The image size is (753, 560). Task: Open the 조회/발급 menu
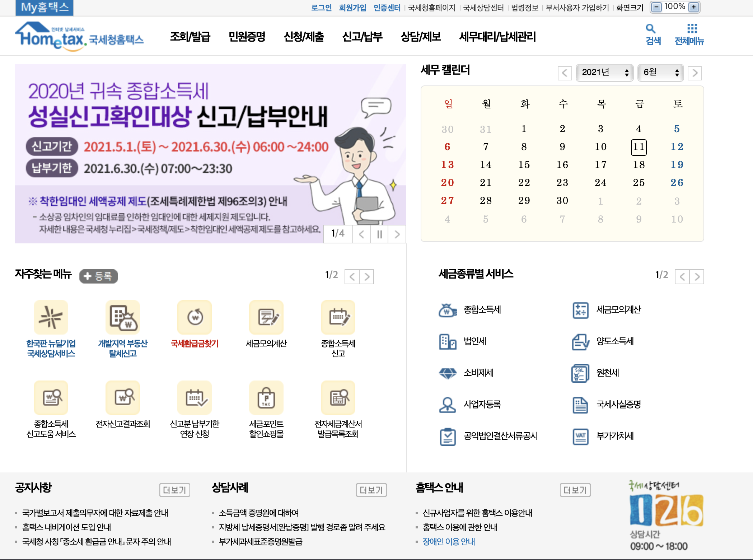point(190,37)
